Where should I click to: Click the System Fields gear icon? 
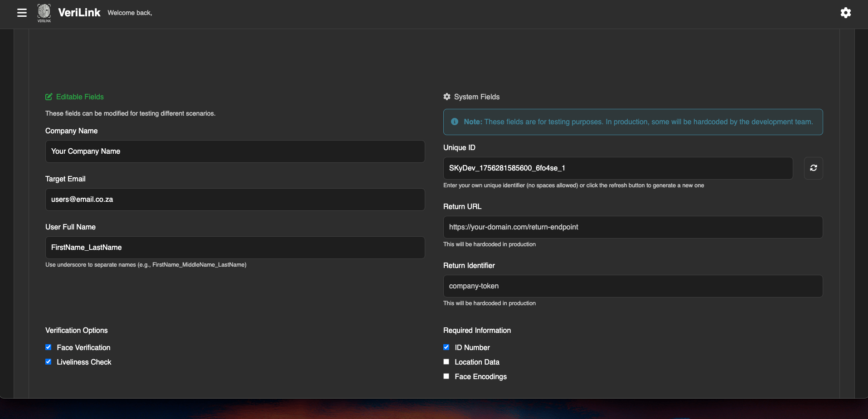(447, 97)
